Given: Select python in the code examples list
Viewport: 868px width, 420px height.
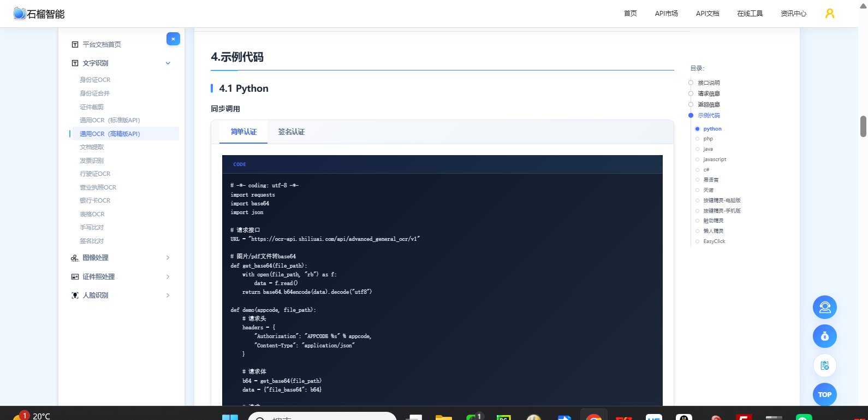Looking at the screenshot, I should (712, 129).
